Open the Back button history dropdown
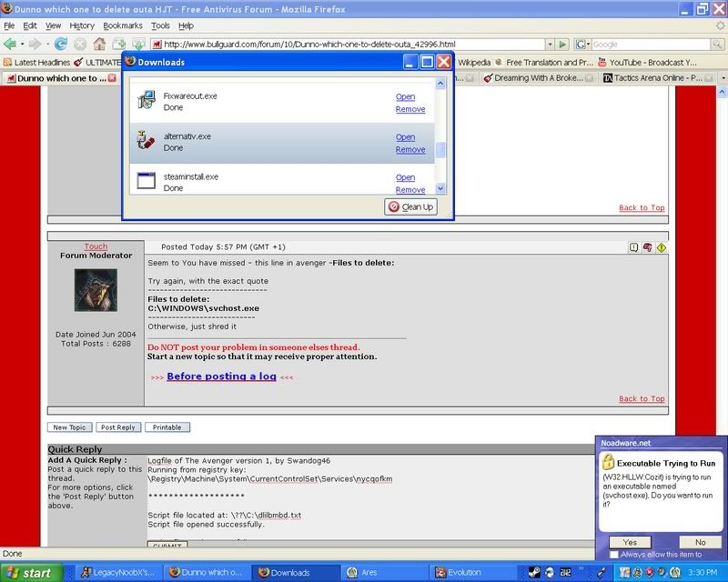This screenshot has height=582, width=728. [x=22, y=45]
